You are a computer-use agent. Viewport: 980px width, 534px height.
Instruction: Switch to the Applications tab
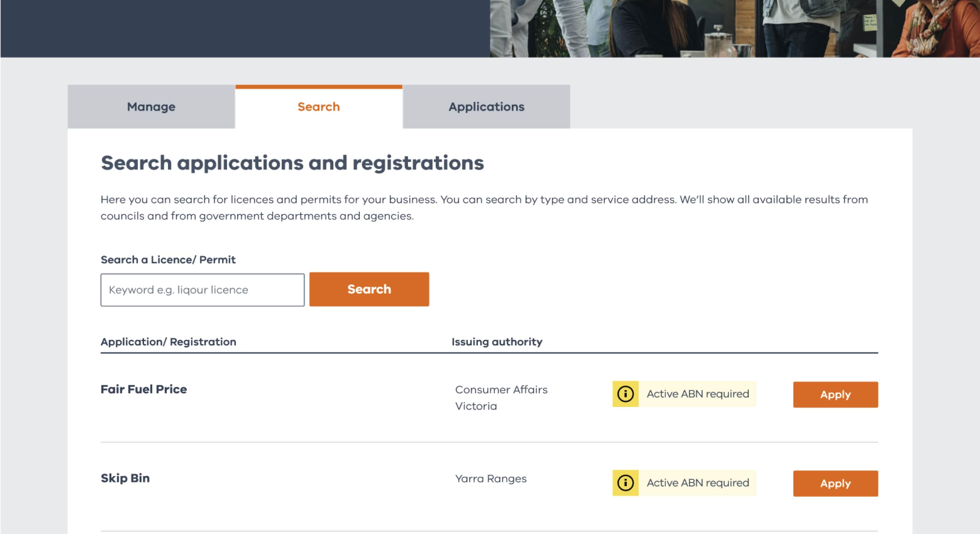pyautogui.click(x=486, y=107)
